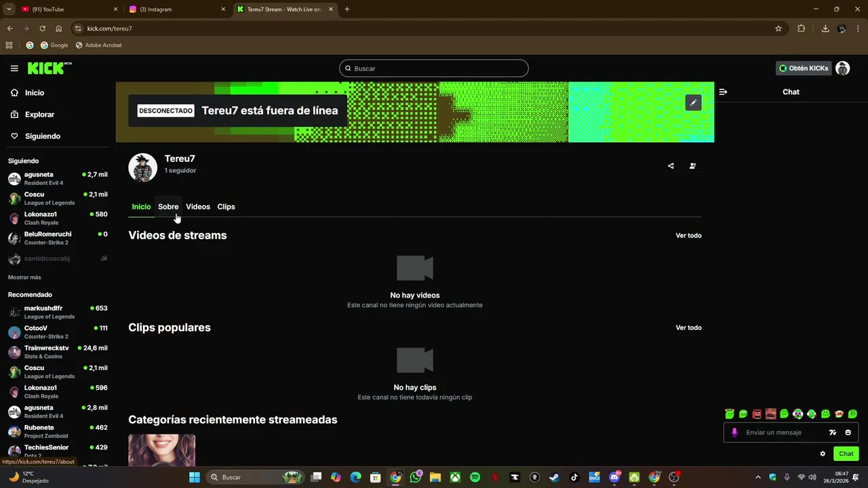Insert the mustache man face emote
Screen dimensions: 868x488
pos(771,413)
